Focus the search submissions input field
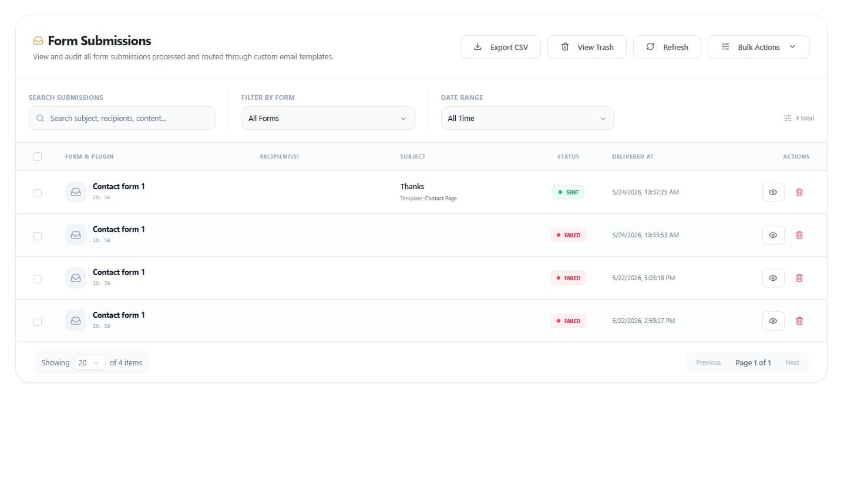The image size is (844, 504). pos(122,118)
